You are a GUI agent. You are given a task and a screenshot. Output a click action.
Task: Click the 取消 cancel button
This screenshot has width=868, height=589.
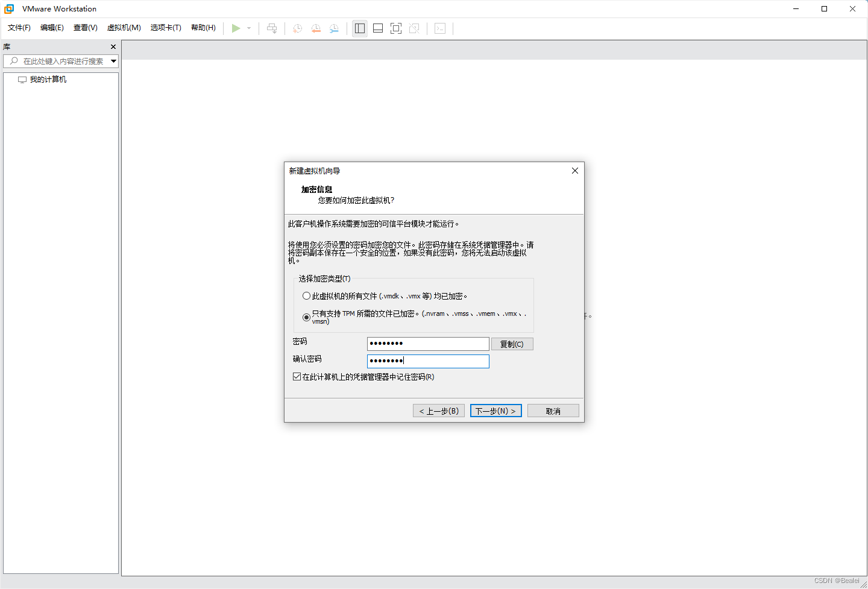tap(553, 411)
